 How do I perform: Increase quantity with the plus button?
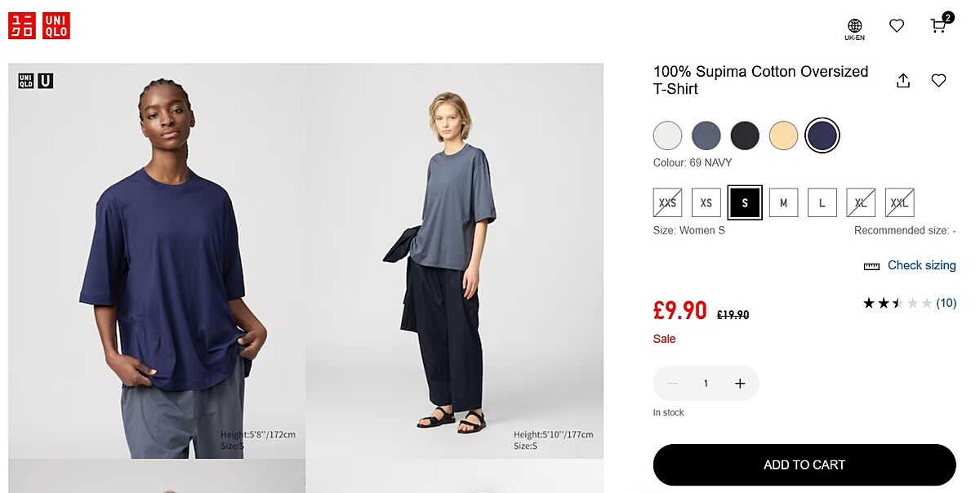(x=740, y=384)
